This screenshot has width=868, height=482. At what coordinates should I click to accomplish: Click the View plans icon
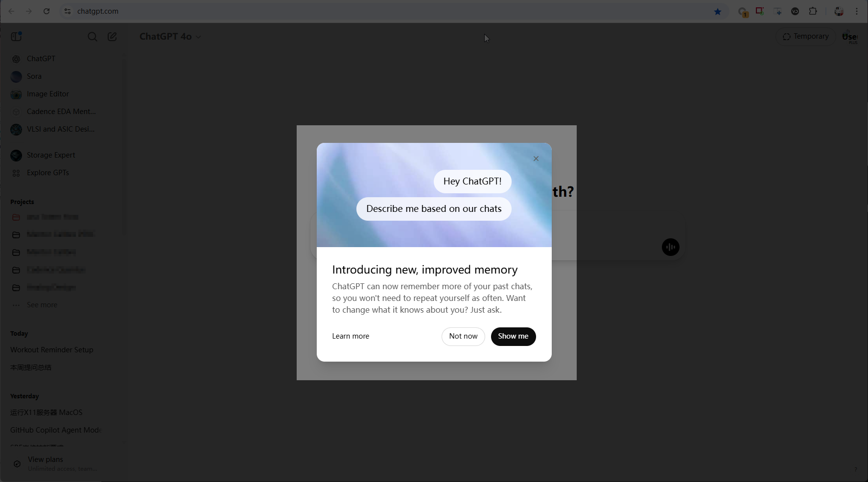pyautogui.click(x=17, y=464)
